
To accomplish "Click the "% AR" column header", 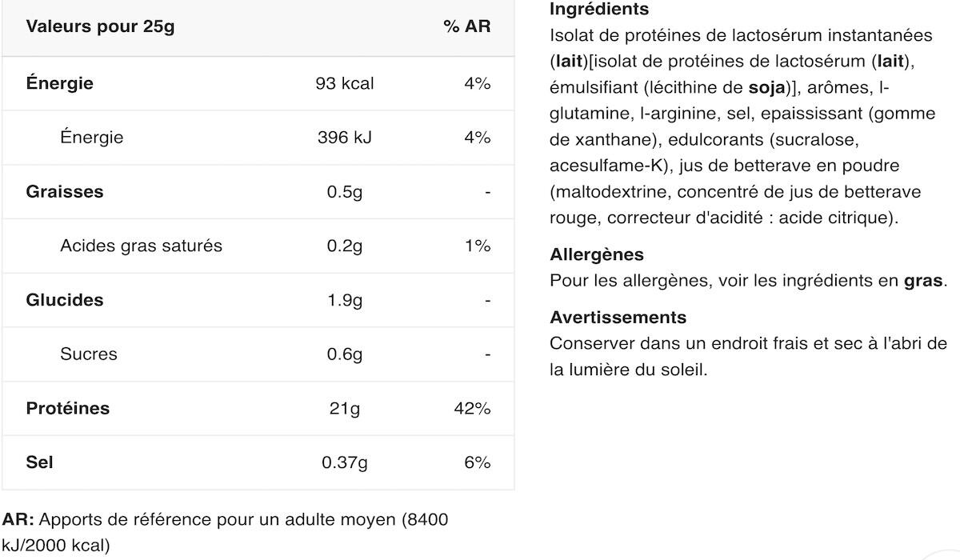I will tap(467, 26).
